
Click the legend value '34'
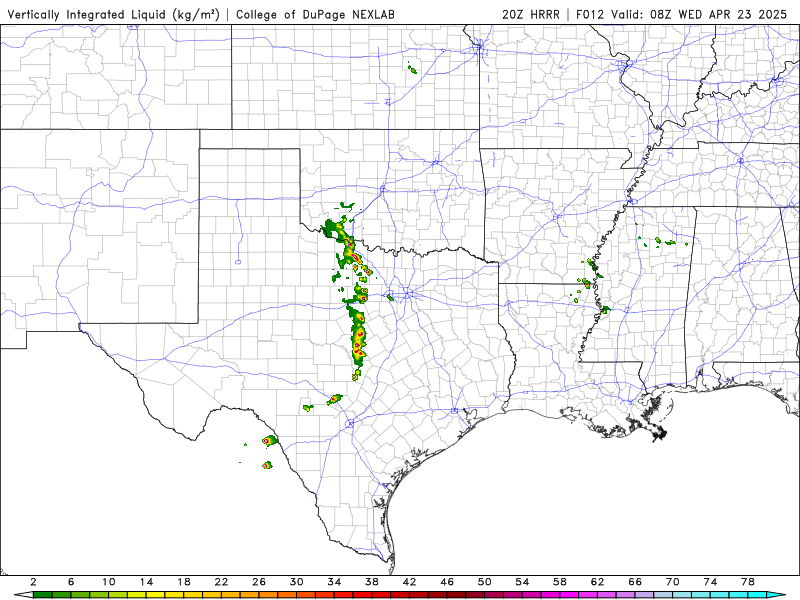(x=334, y=582)
